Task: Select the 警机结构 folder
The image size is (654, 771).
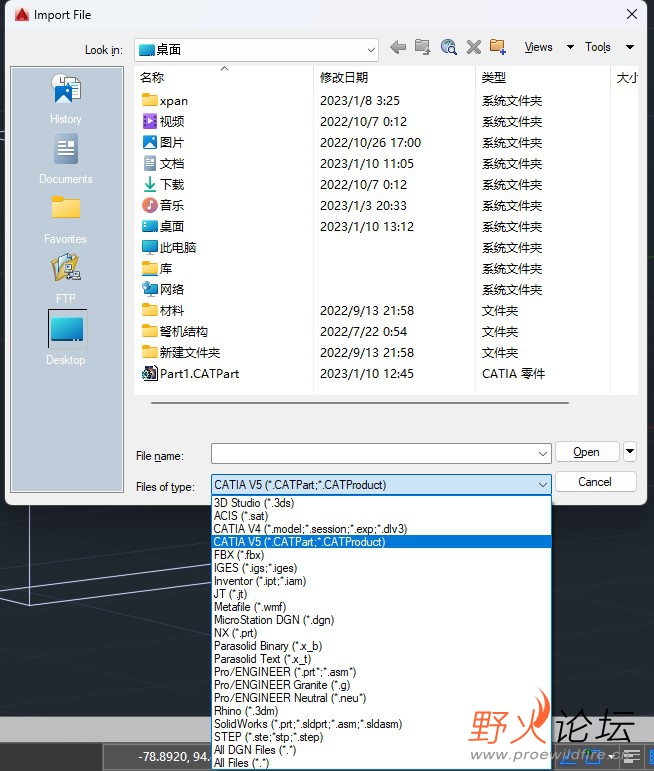Action: 175,331
